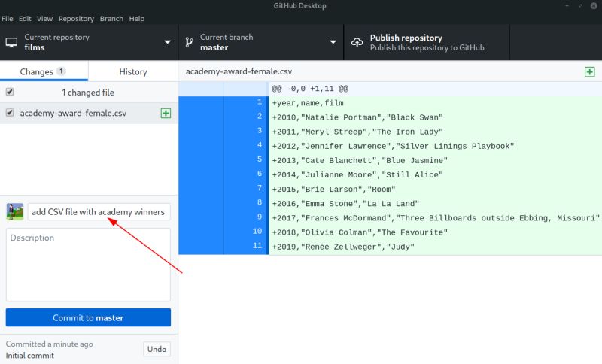The height and width of the screenshot is (364, 602).
Task: Open the Repository menu
Action: 76,18
